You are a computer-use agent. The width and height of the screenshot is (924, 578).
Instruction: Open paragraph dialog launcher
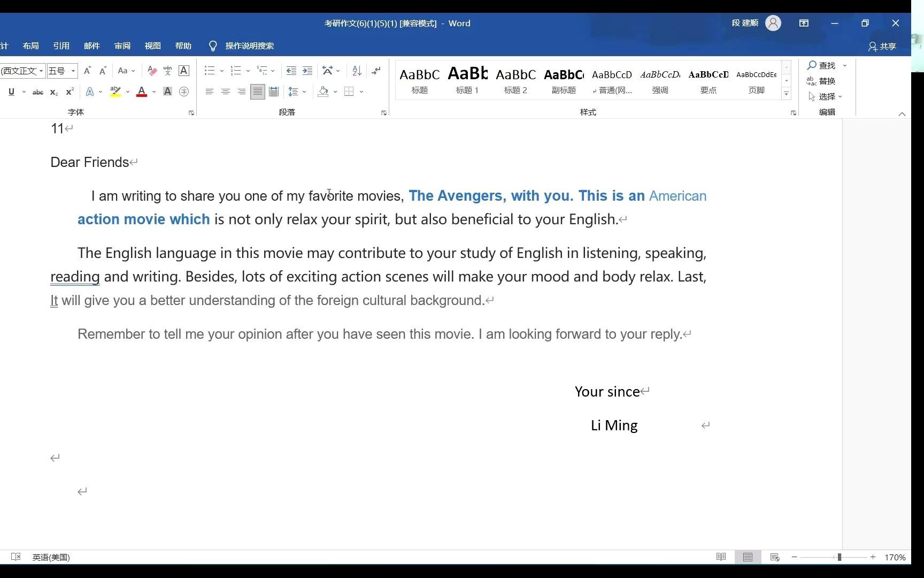click(383, 113)
